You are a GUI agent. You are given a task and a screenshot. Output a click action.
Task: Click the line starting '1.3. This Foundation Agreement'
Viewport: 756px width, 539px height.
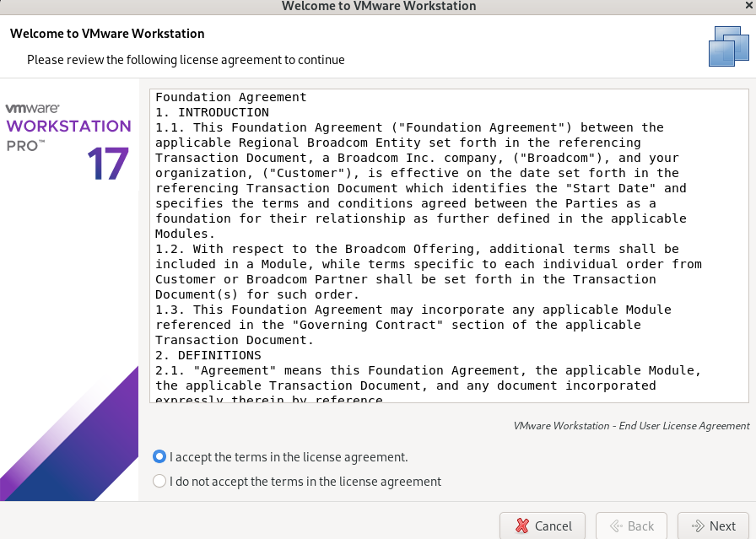pyautogui.click(x=413, y=310)
